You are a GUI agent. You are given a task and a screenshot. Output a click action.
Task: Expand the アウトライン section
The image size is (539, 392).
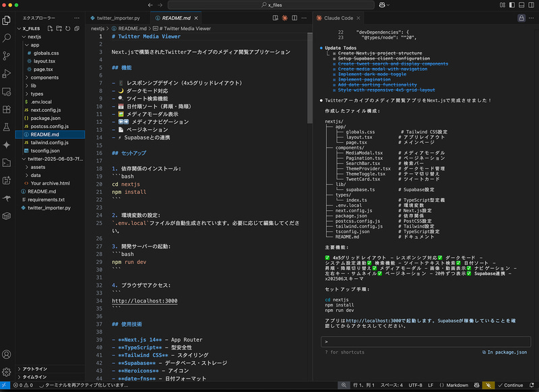[x=35, y=369]
